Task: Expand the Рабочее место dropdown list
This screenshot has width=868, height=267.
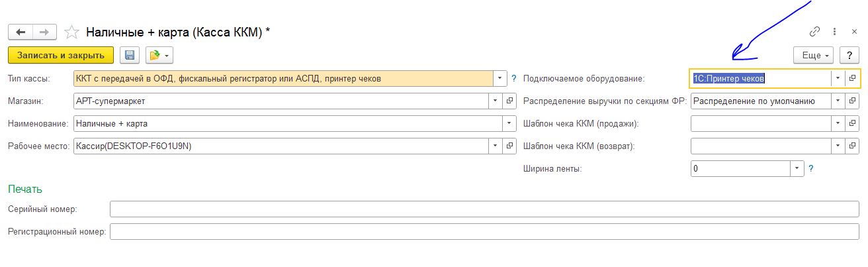Action: (496, 146)
